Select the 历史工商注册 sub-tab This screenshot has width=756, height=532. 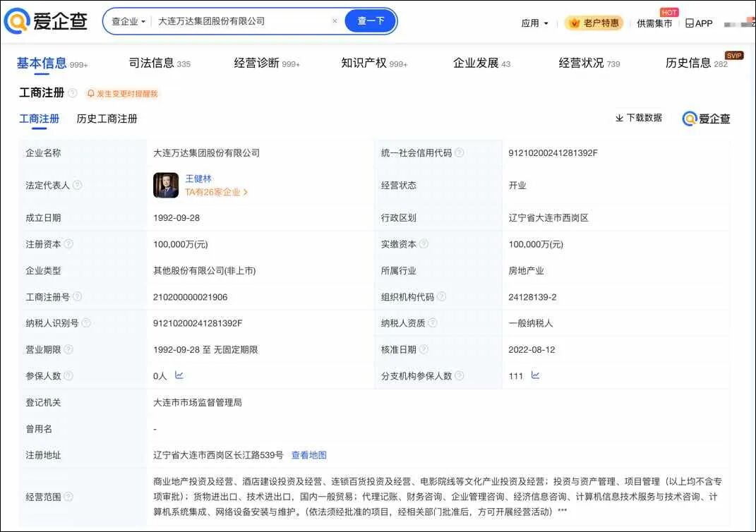pyautogui.click(x=107, y=119)
